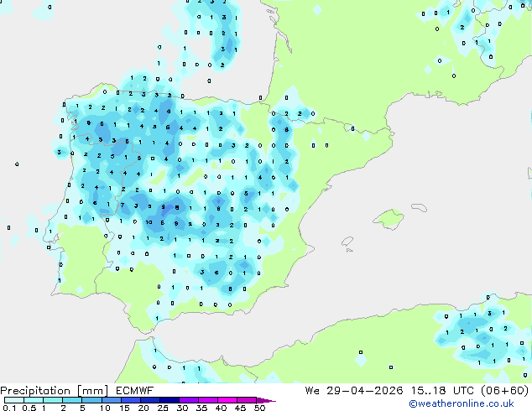Click the 'Precipitation [mm]' title text
Viewport: 532px width, 411px height.
click(55, 391)
